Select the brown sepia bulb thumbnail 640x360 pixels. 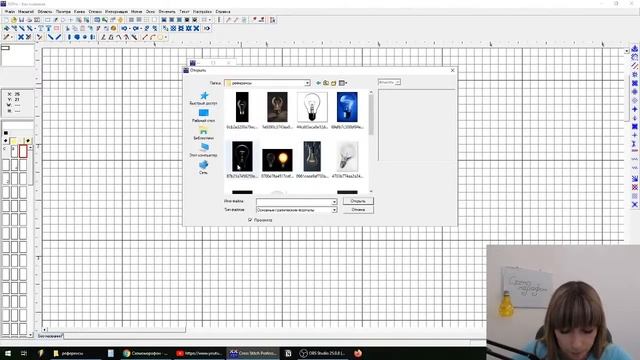coord(277,107)
